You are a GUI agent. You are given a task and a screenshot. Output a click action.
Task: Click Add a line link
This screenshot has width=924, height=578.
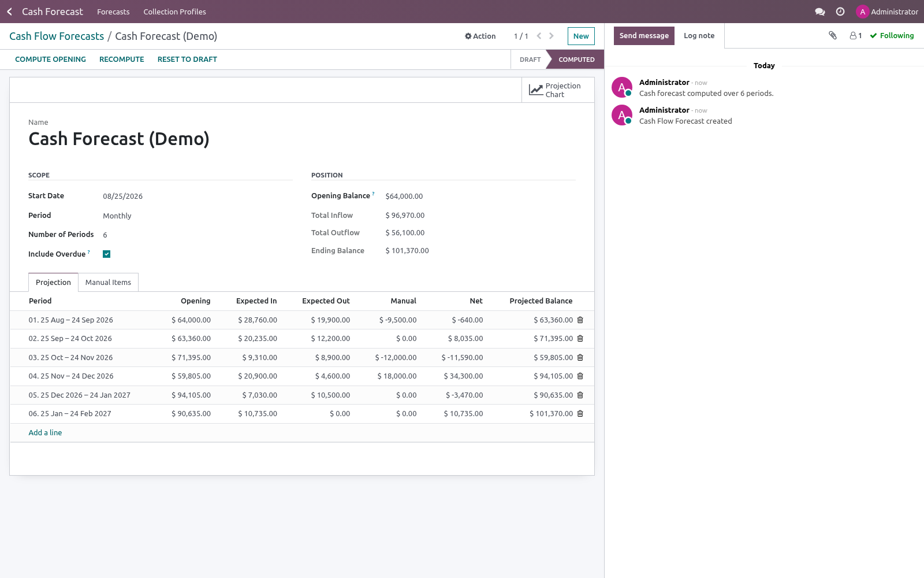pyautogui.click(x=45, y=433)
